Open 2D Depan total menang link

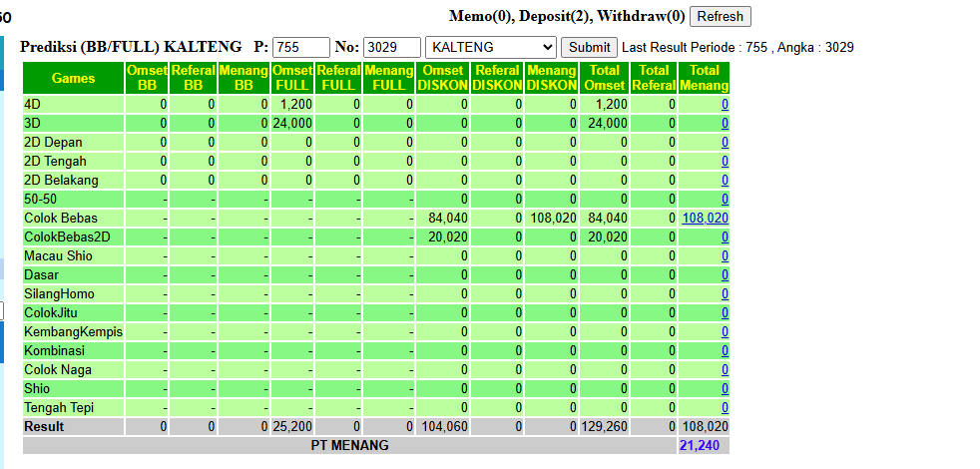coord(725,143)
